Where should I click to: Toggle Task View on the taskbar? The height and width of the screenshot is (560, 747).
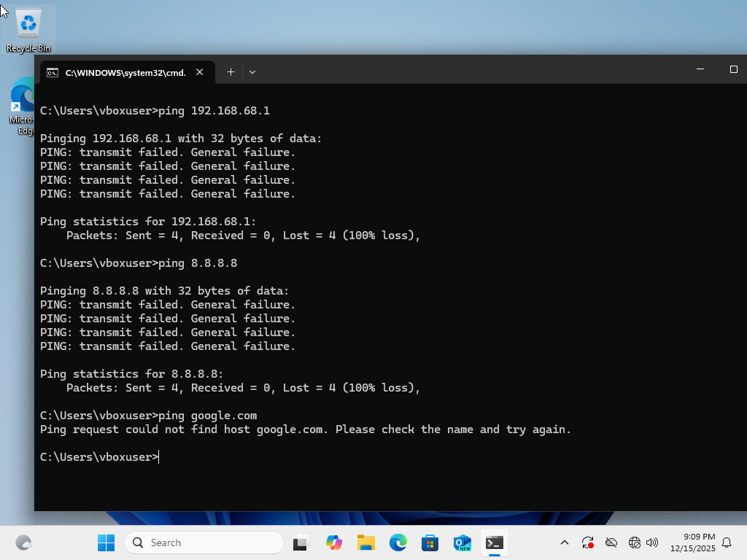click(301, 542)
